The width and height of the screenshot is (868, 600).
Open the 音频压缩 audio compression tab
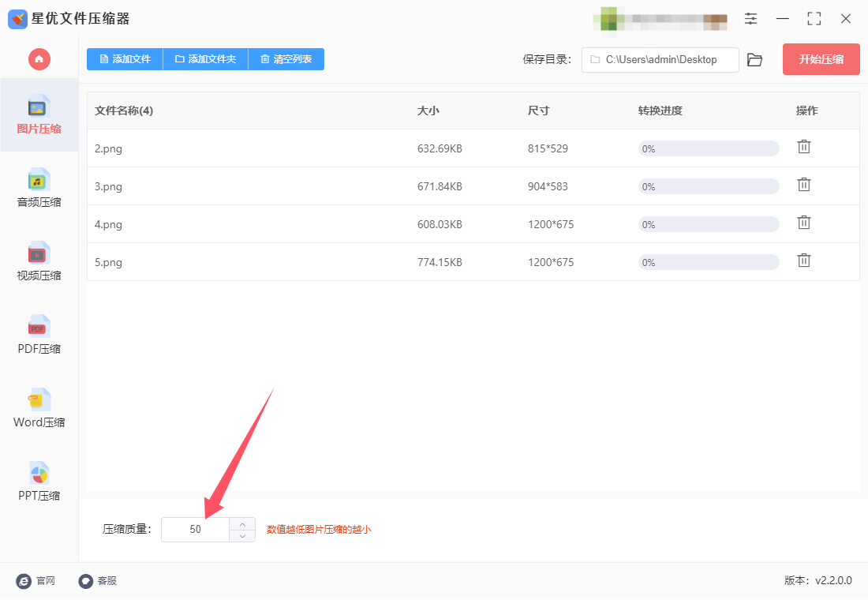pyautogui.click(x=39, y=188)
